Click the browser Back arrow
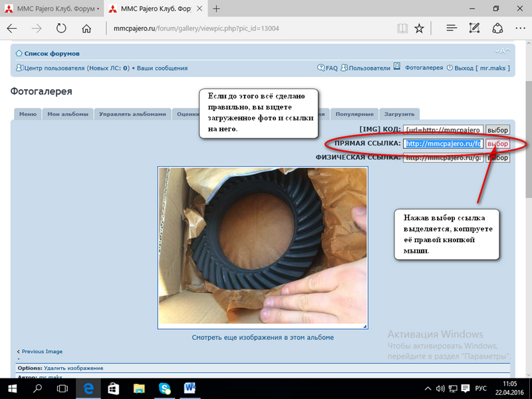Screen dimensions: 532x399 (12, 29)
